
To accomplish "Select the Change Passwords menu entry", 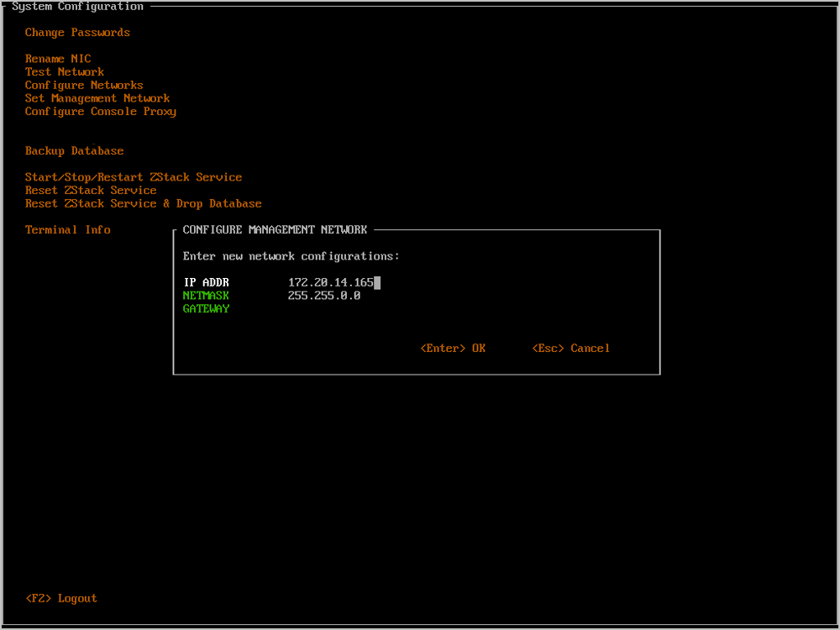I will (77, 33).
